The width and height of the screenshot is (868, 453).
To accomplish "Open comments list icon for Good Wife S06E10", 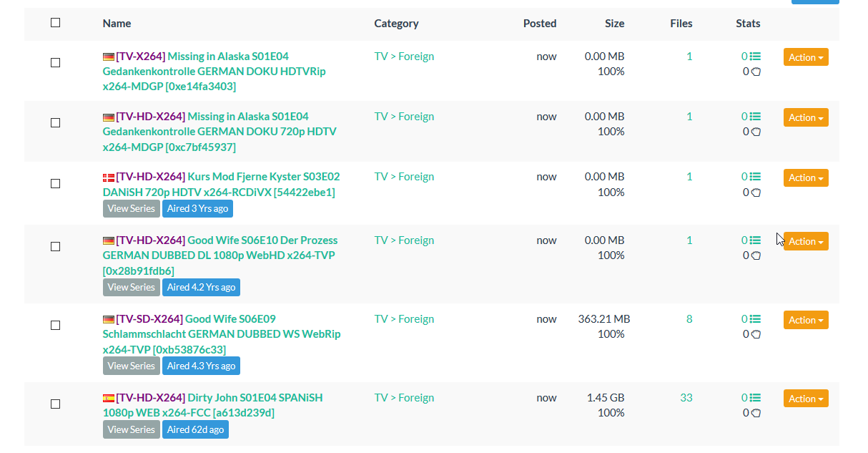I will tap(756, 240).
